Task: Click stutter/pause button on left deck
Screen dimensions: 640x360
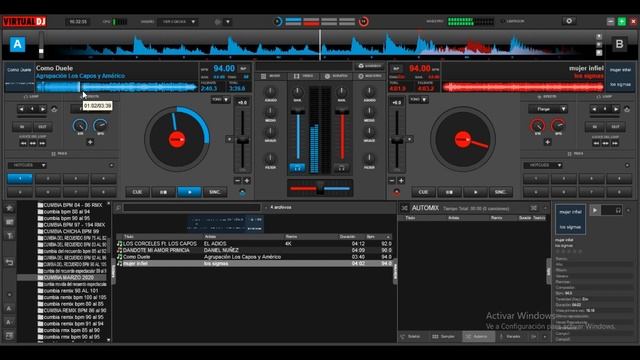Action: tap(163, 192)
